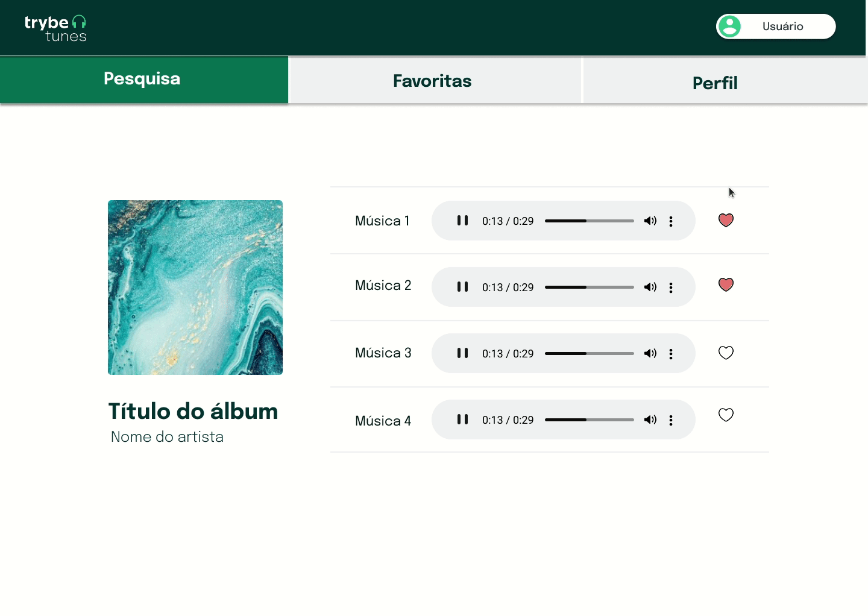Select the Pesquisa tab
The image size is (868, 616).
click(x=142, y=79)
